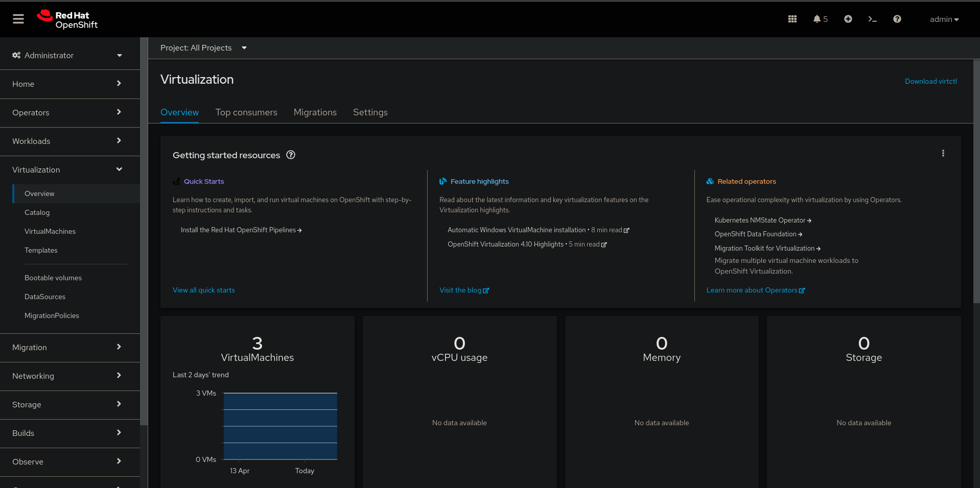Click the Getting started resources help icon
Viewport: 980px width, 488px height.
[x=291, y=155]
